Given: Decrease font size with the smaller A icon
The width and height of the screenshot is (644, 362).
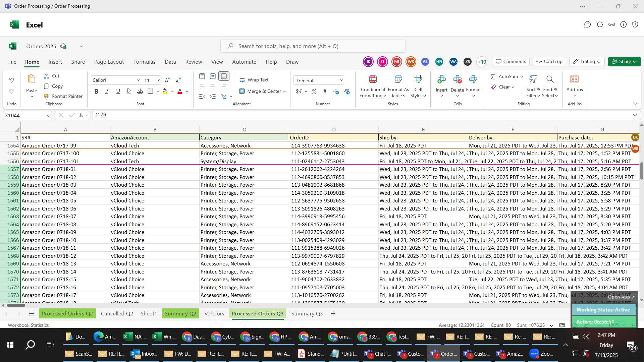Looking at the screenshot, I should (178, 80).
